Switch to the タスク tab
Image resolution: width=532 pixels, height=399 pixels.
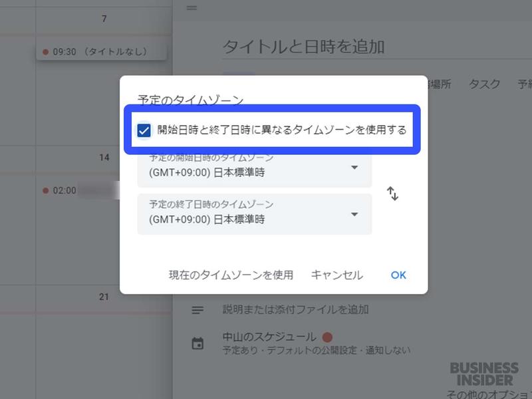click(x=485, y=84)
